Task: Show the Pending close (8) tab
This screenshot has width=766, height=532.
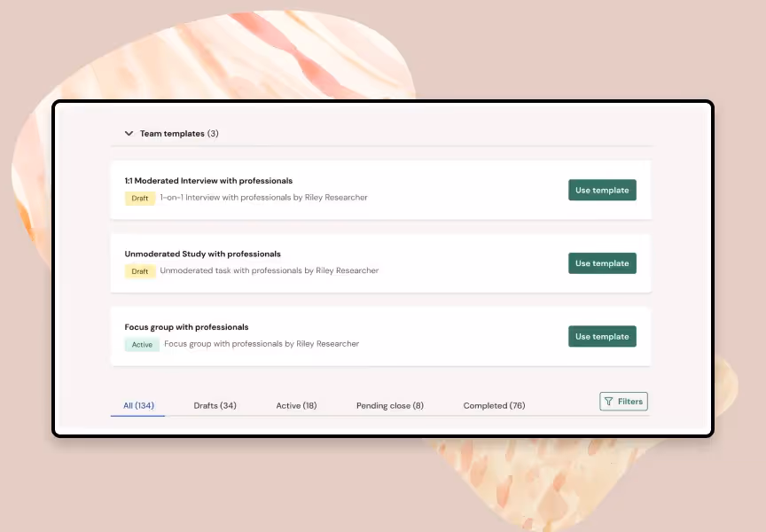Action: pyautogui.click(x=390, y=405)
